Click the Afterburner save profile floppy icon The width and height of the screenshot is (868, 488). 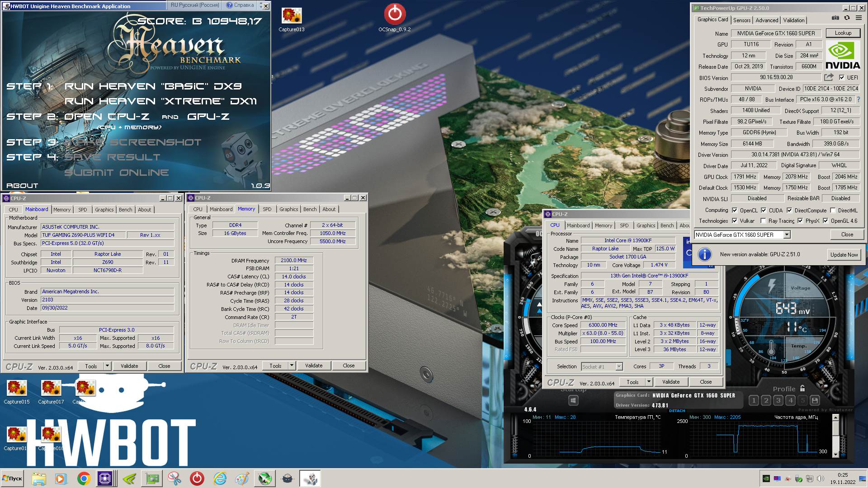(x=815, y=400)
